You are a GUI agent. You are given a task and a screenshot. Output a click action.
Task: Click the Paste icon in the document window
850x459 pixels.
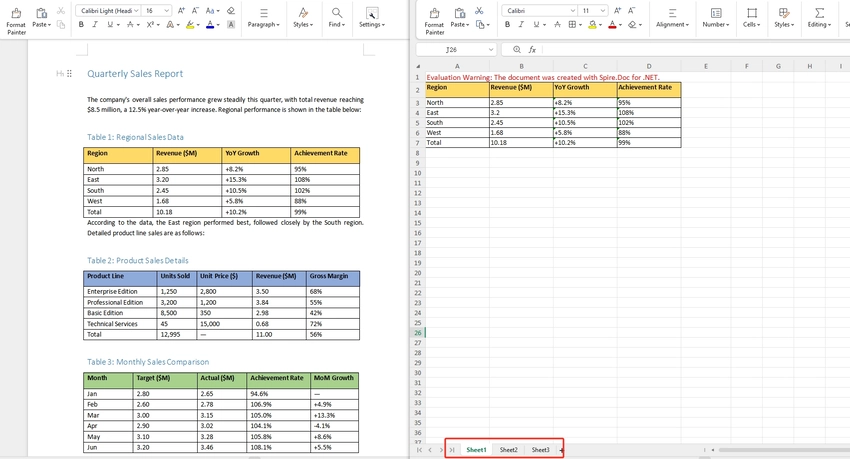[x=41, y=13]
